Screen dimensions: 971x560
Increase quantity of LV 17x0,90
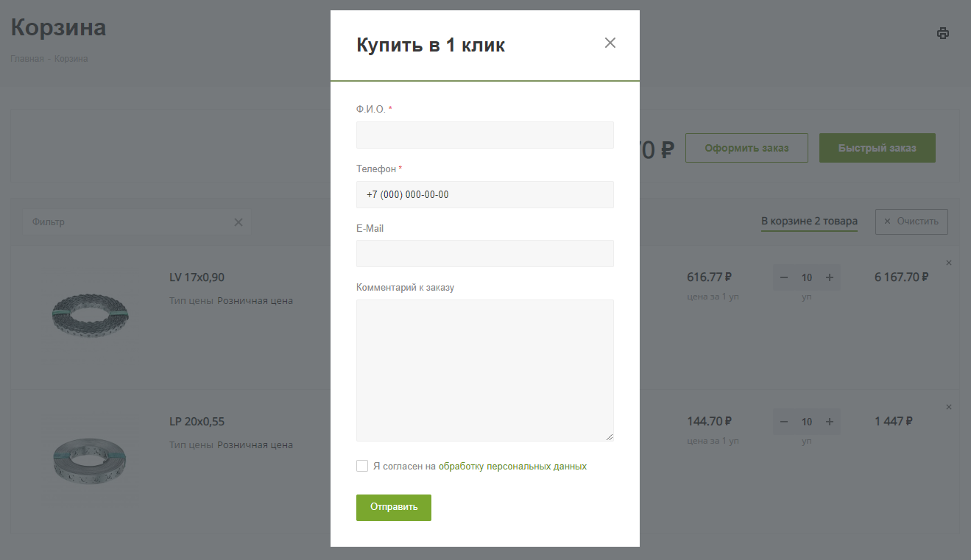[829, 277]
